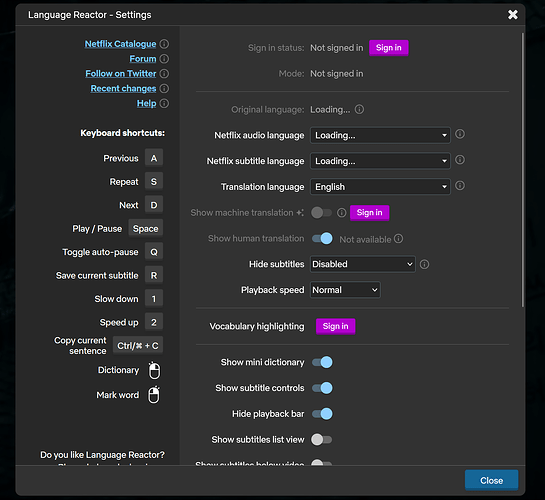This screenshot has width=545, height=500.
Task: Turn off Hide playback bar toggle
Action: click(x=322, y=414)
